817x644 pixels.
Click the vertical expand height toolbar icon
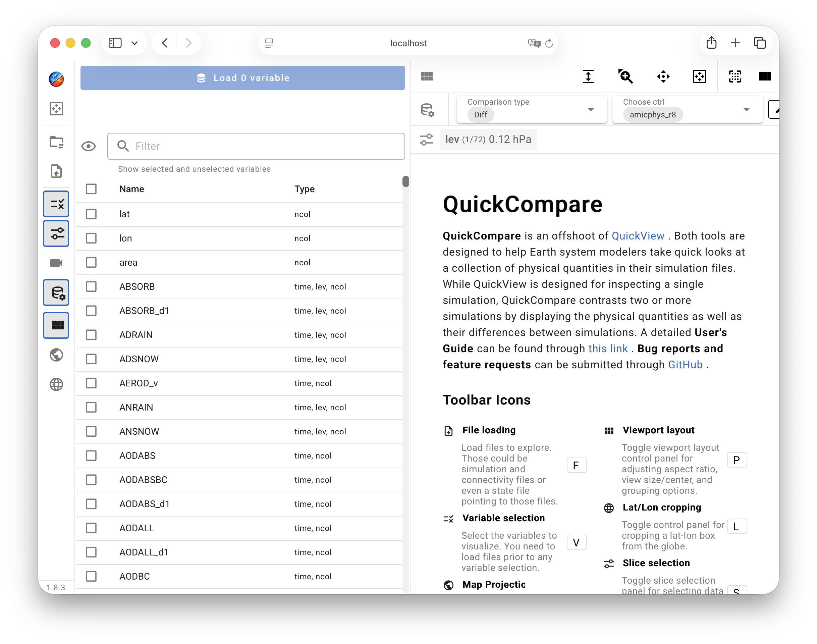point(588,76)
